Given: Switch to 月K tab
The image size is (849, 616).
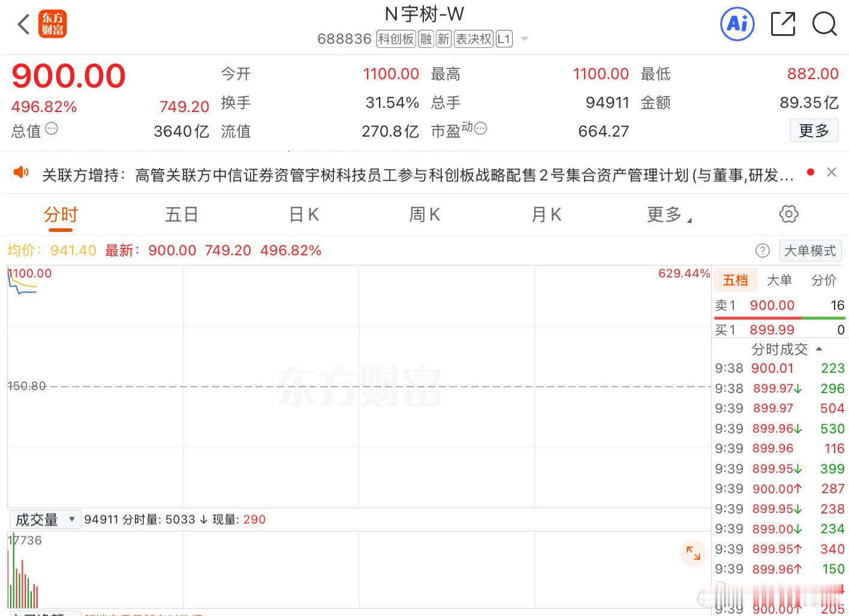Looking at the screenshot, I should 546,215.
